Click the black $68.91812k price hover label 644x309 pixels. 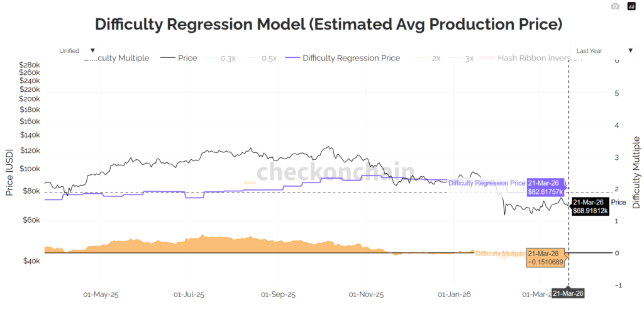point(590,206)
